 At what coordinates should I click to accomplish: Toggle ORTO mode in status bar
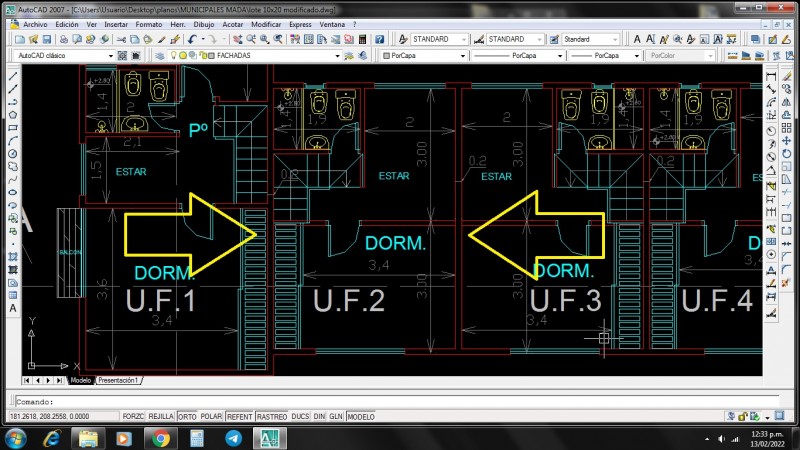tap(187, 416)
